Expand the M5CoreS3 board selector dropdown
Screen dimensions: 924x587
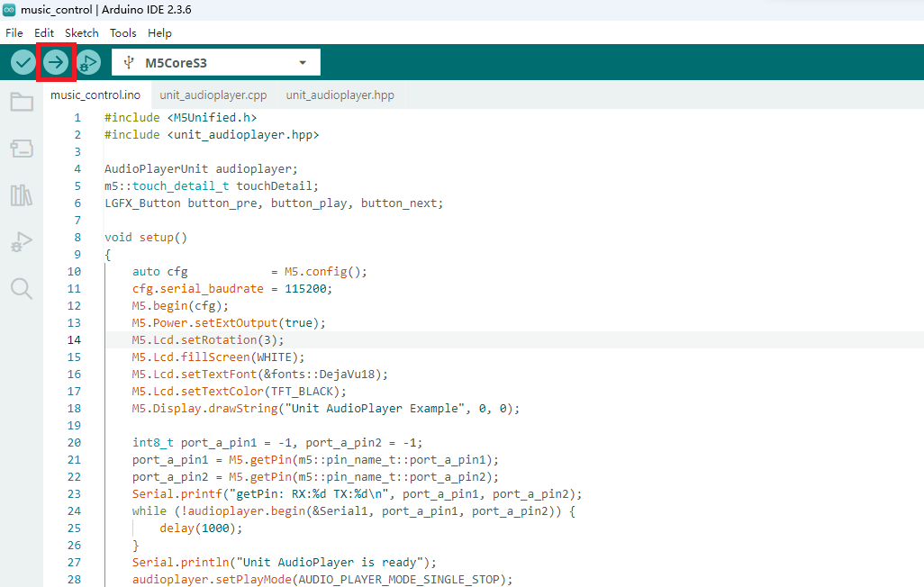point(303,62)
